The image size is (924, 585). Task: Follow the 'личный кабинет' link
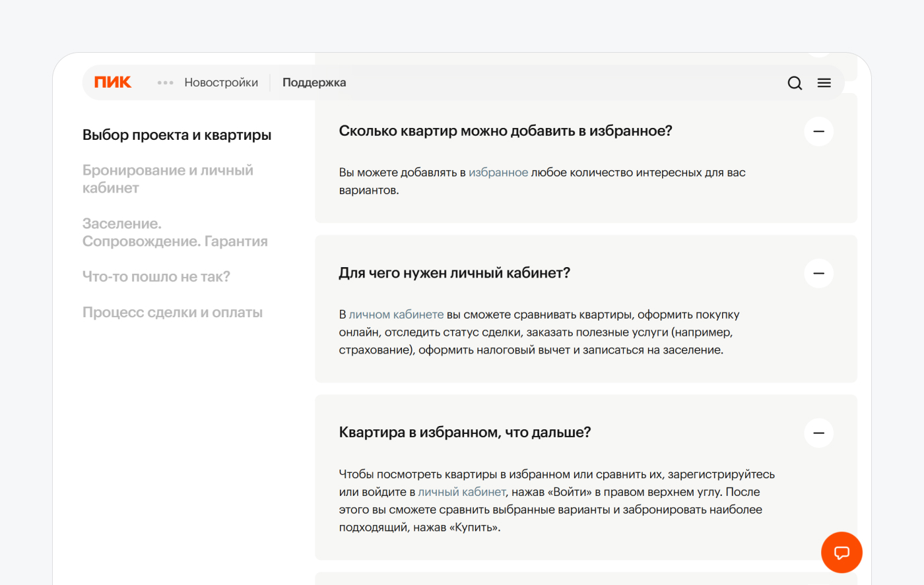462,492
